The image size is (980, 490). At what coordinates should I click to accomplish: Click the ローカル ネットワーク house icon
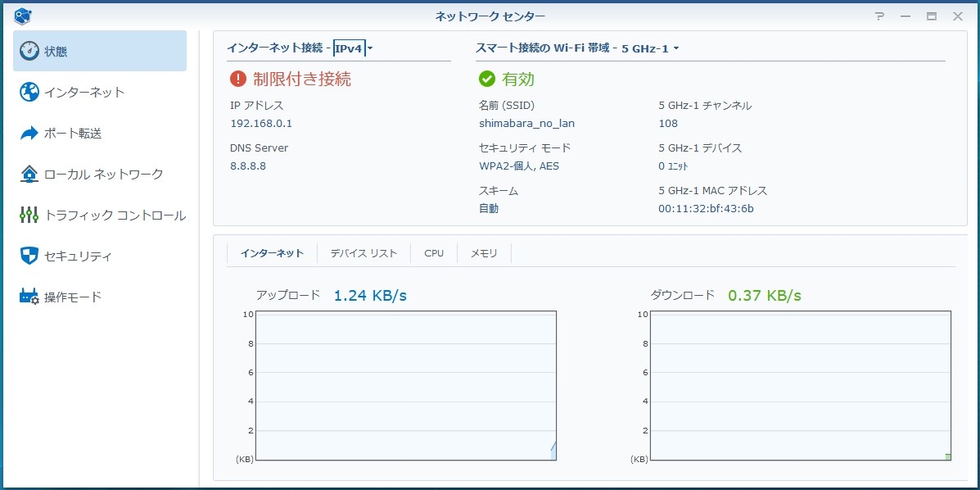coord(29,174)
